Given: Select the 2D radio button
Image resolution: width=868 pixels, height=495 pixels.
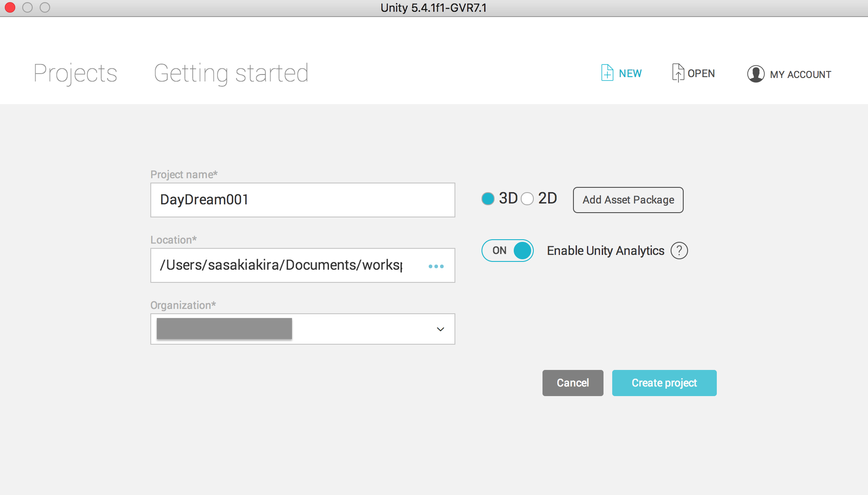Looking at the screenshot, I should (x=527, y=199).
